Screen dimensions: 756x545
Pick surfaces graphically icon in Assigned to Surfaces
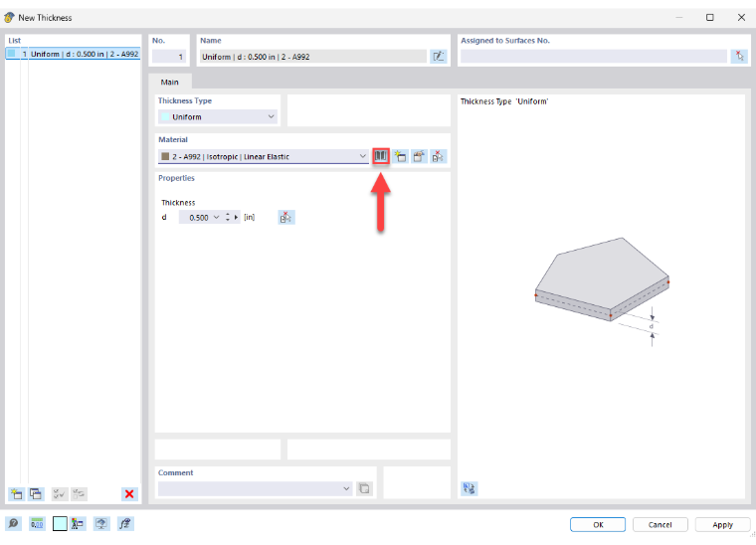pos(739,57)
